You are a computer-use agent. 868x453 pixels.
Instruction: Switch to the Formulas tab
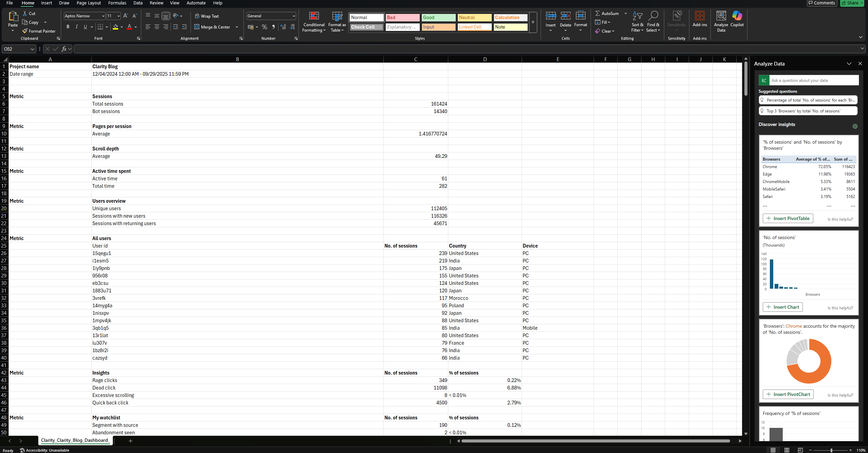click(x=117, y=3)
